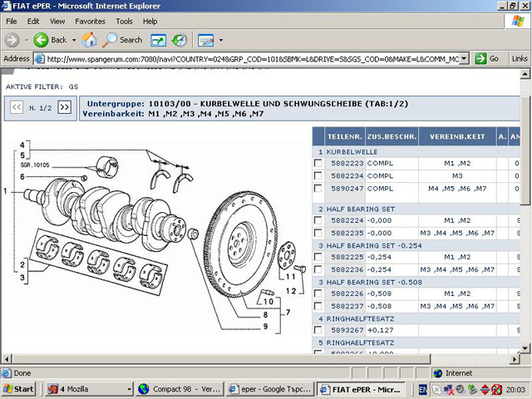Image resolution: width=532 pixels, height=399 pixels.
Task: Open the Back button history dropdown arrow
Action: (73, 40)
